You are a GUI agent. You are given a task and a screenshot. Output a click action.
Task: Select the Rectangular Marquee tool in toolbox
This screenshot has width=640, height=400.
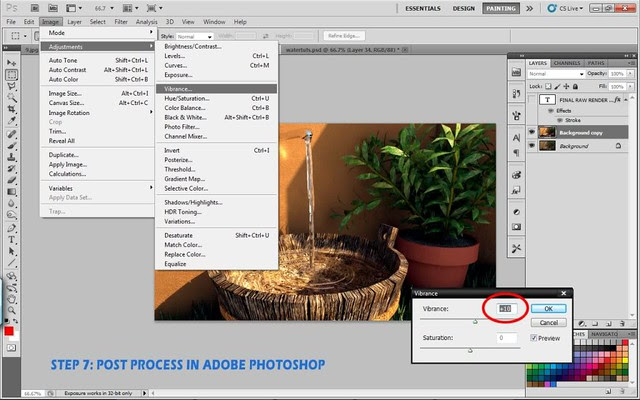11,75
